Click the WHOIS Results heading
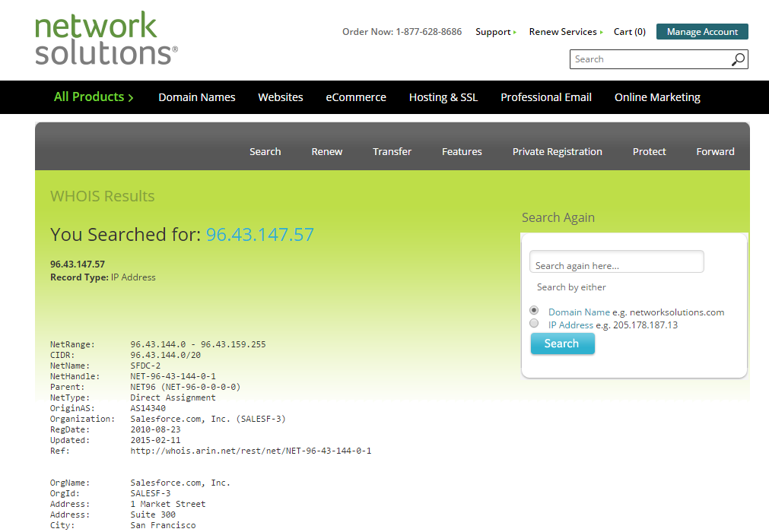The image size is (769, 532). coord(103,196)
